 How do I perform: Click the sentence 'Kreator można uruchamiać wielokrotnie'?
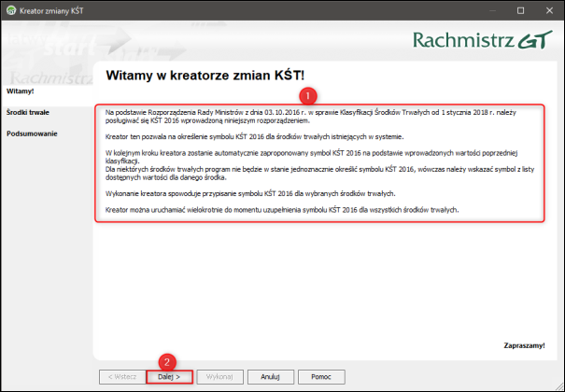282,210
